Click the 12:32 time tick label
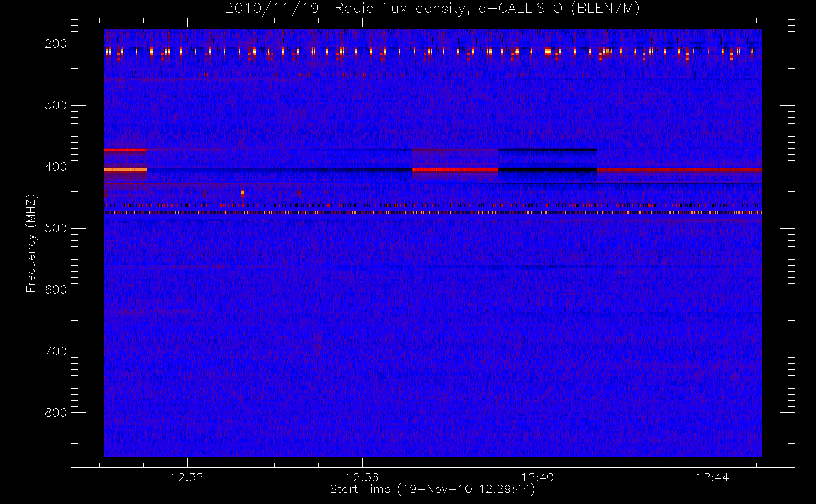 tap(187, 477)
